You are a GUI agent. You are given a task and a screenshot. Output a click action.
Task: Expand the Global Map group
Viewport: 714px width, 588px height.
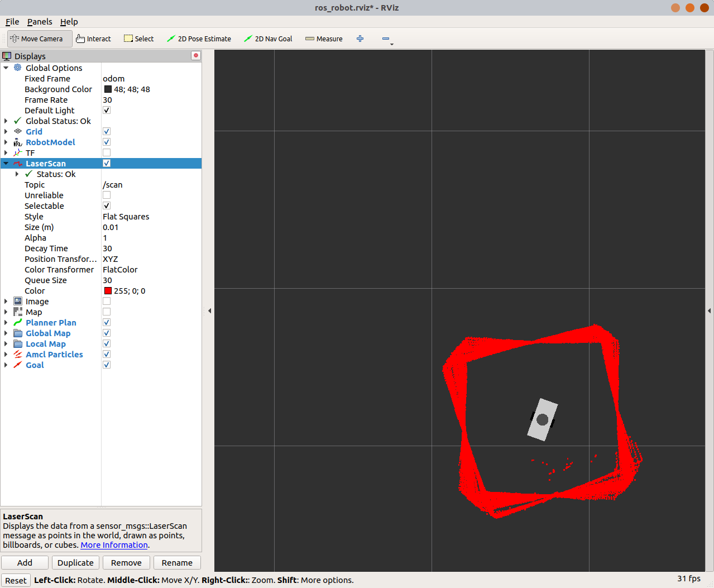6,333
